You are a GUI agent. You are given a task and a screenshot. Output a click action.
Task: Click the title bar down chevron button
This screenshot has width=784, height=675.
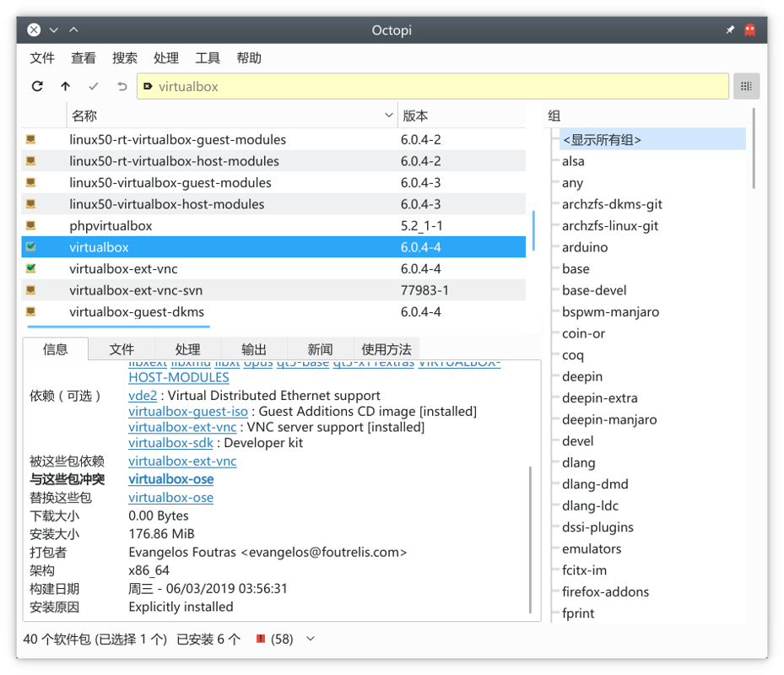(54, 30)
